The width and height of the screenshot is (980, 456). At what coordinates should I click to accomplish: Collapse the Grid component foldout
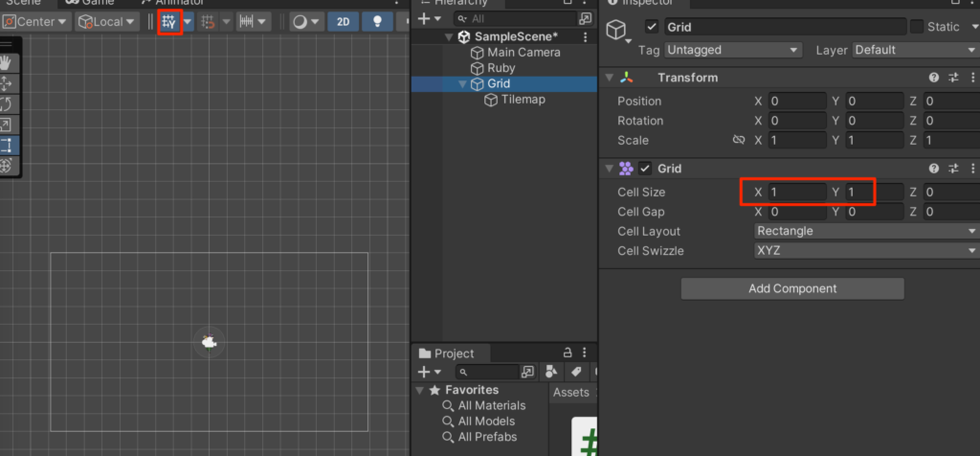point(610,169)
